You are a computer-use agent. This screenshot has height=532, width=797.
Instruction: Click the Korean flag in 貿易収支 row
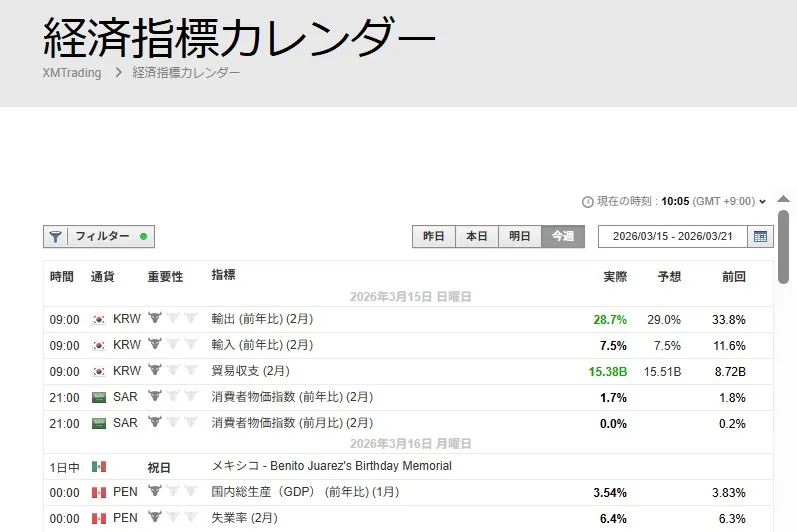coord(99,371)
